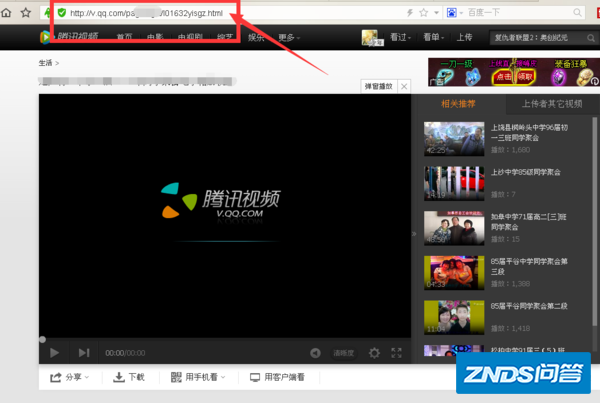Open thumbnail of 如皋中学71届高二[三]班 video
Viewport: 600px width, 403px height.
[x=454, y=228]
